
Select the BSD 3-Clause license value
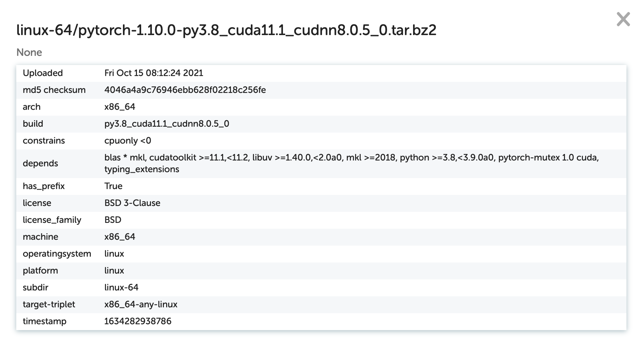point(132,203)
